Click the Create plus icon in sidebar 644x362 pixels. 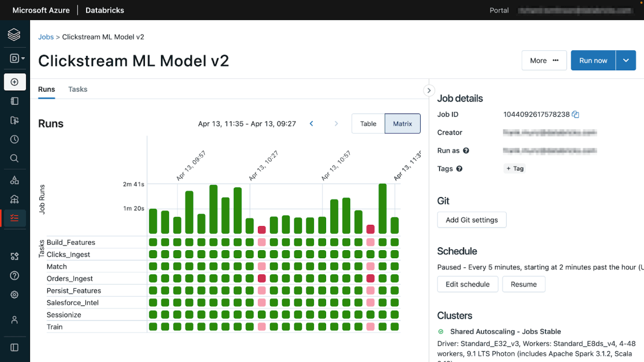(x=14, y=82)
